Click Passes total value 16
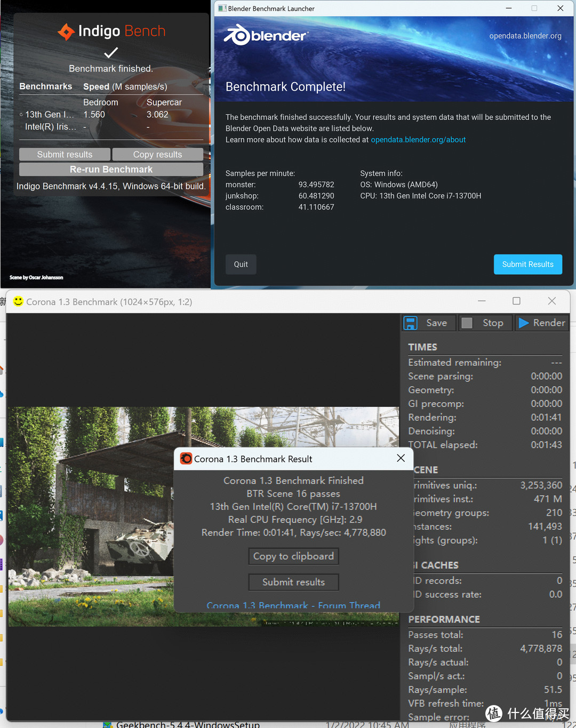The width and height of the screenshot is (576, 728). (x=557, y=635)
